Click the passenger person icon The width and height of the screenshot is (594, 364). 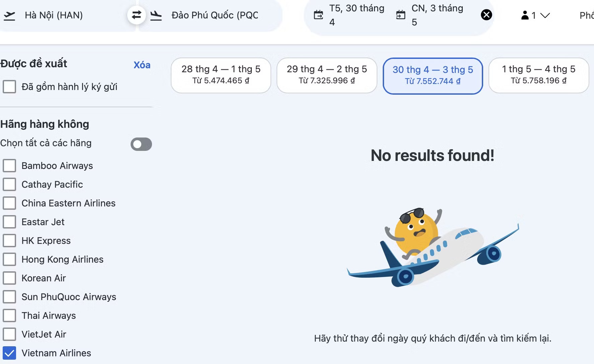coord(525,15)
